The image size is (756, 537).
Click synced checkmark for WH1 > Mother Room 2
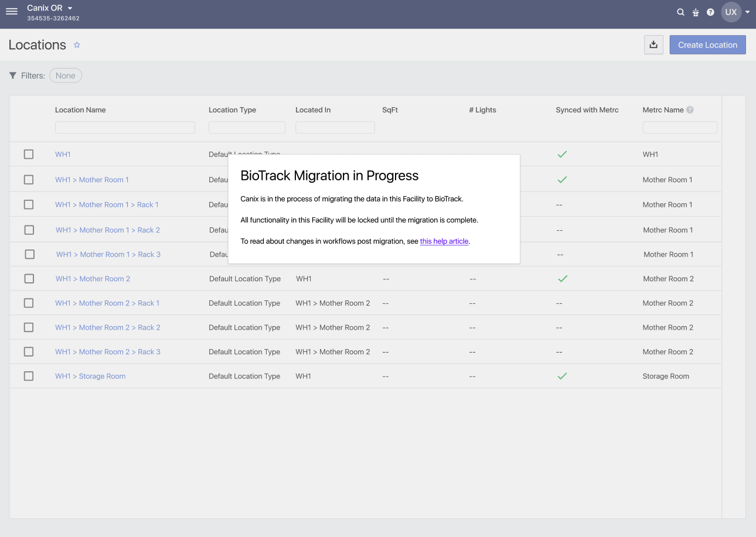point(563,279)
